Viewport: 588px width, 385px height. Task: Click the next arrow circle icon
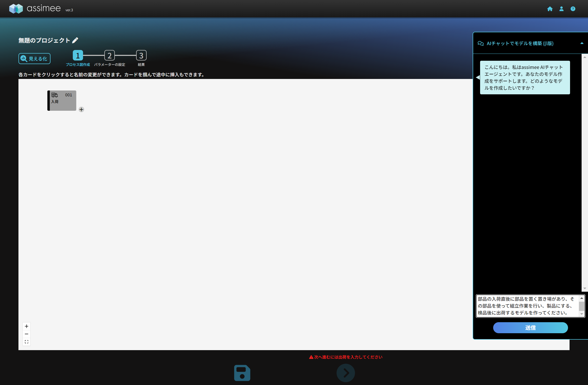(346, 373)
